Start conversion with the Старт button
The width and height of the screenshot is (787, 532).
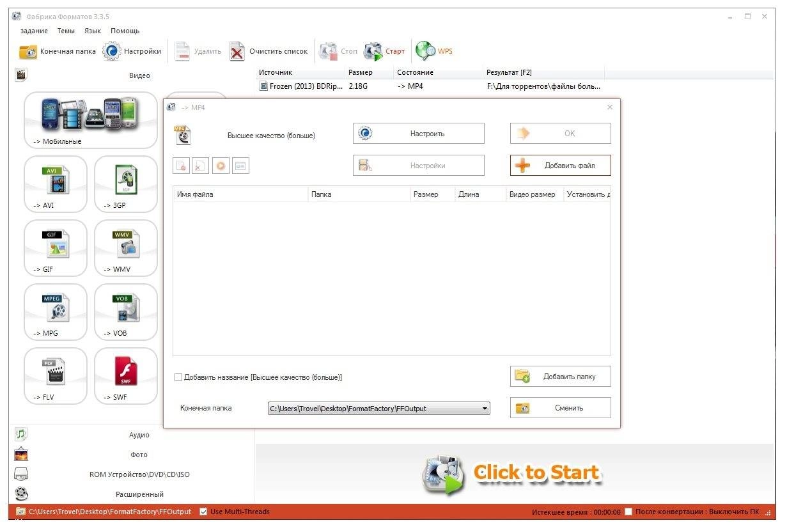(x=384, y=51)
